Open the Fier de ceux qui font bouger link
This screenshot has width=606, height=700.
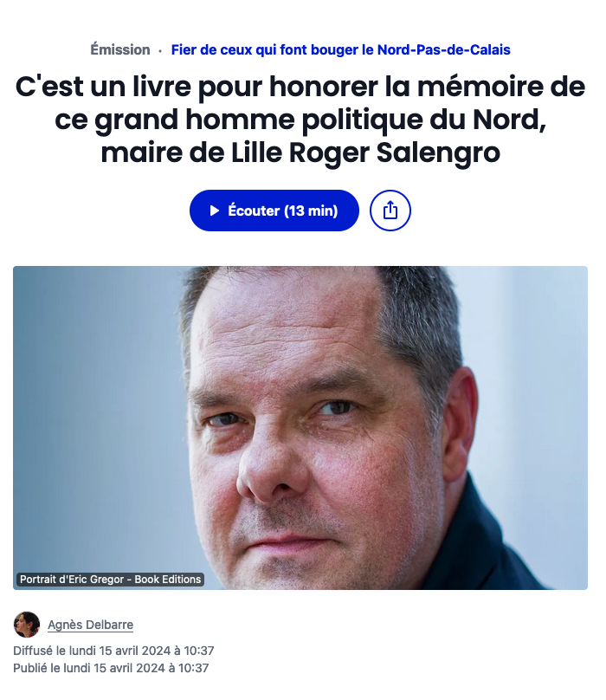[340, 49]
